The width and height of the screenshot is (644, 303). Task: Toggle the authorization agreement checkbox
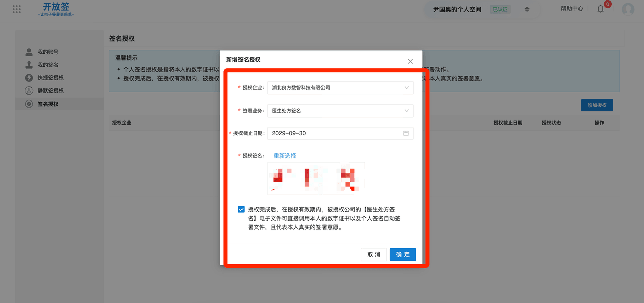242,209
